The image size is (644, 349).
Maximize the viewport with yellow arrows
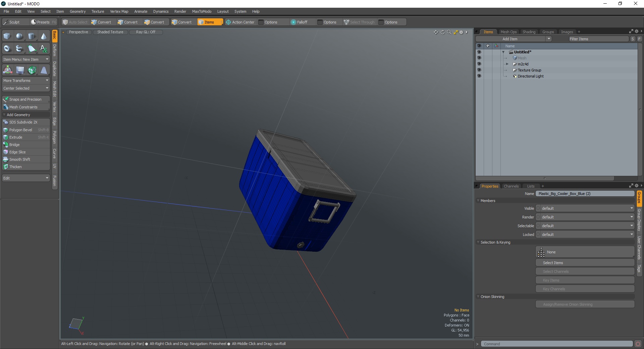pos(455,32)
